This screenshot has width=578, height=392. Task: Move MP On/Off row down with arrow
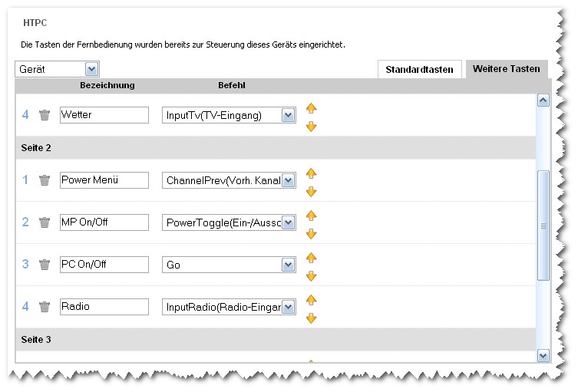(x=311, y=234)
